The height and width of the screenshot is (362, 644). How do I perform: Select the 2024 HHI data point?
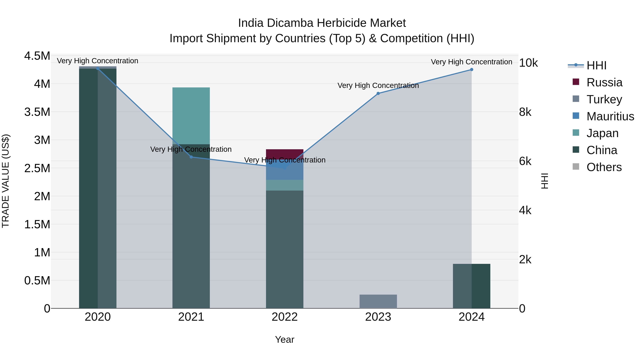point(472,70)
